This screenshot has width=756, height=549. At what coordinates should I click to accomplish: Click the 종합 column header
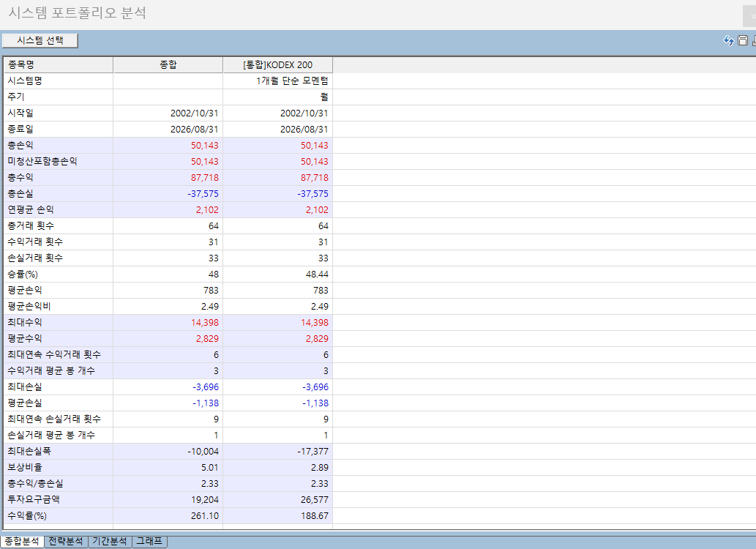(168, 64)
